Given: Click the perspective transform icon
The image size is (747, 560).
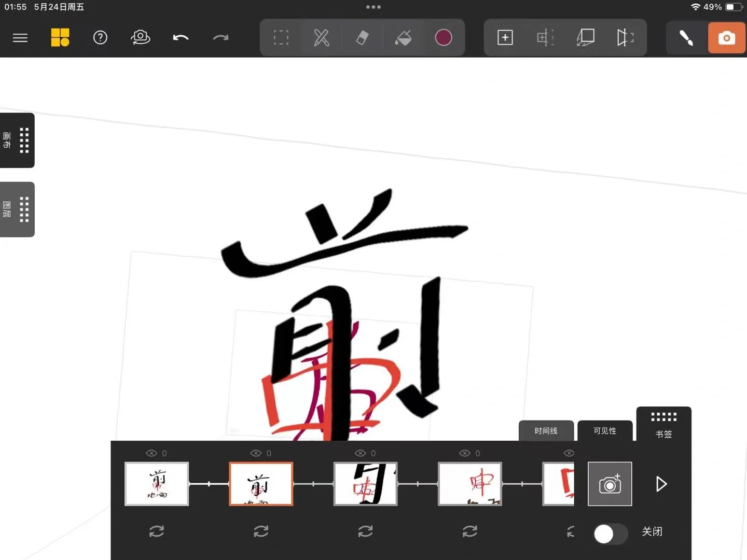Looking at the screenshot, I should coord(585,37).
